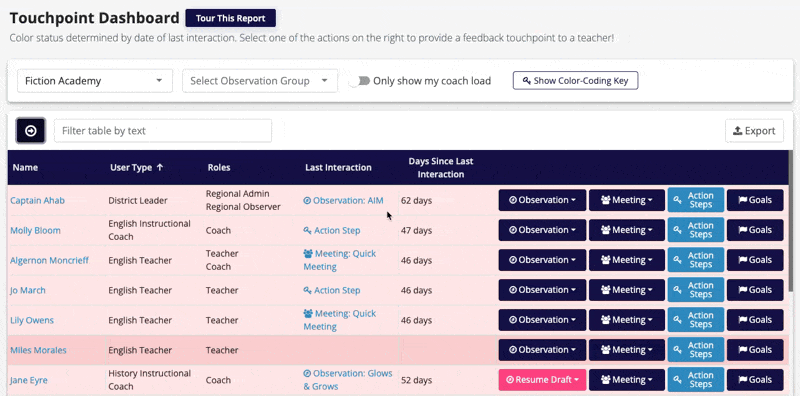View Goals for Algernon Moncrieff
Viewport: 800px width, 396px height.
755,260
